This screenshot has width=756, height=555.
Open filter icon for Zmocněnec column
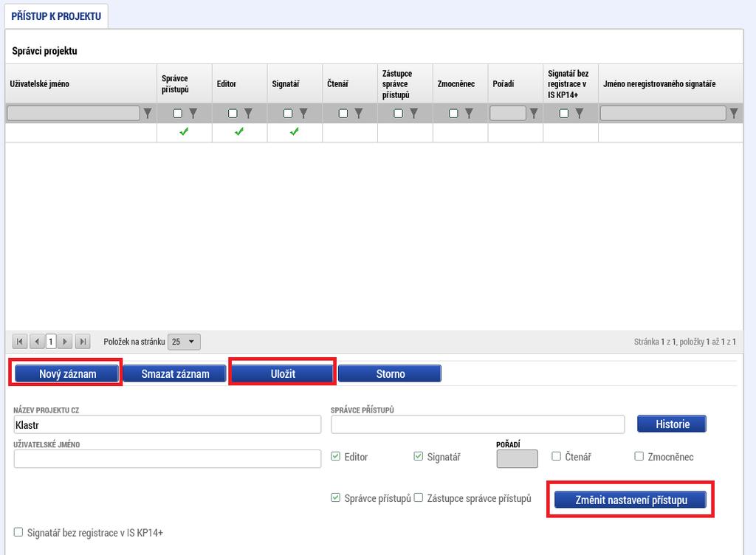pos(469,113)
